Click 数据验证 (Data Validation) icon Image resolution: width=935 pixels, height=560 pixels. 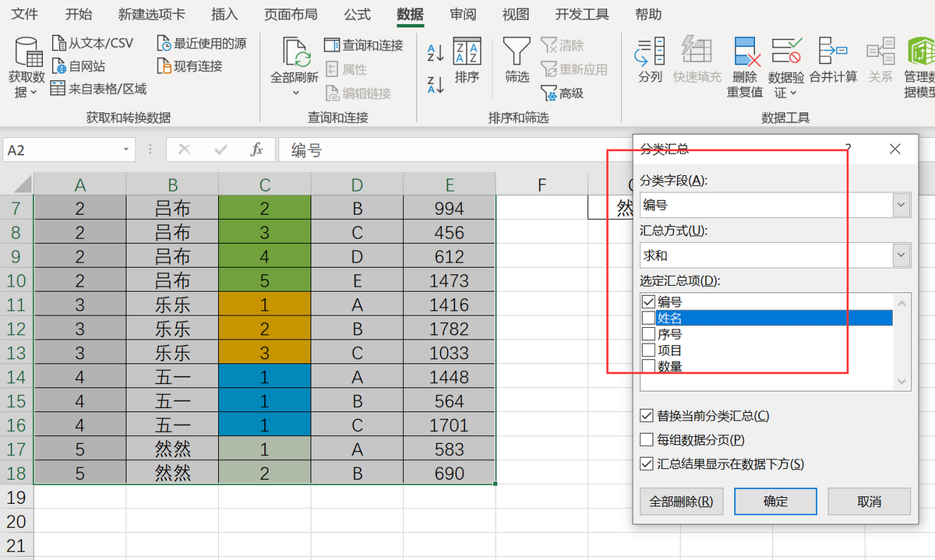(x=786, y=51)
